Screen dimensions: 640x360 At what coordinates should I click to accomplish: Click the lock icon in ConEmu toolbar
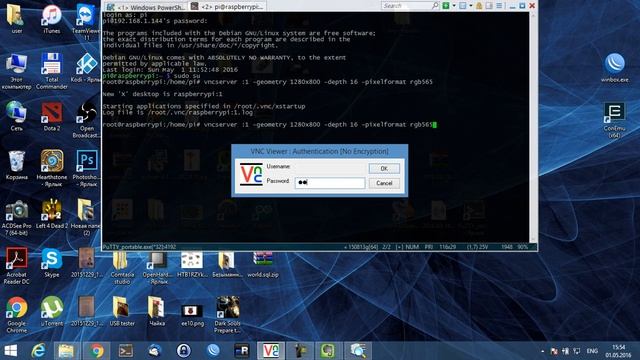[x=479, y=6]
